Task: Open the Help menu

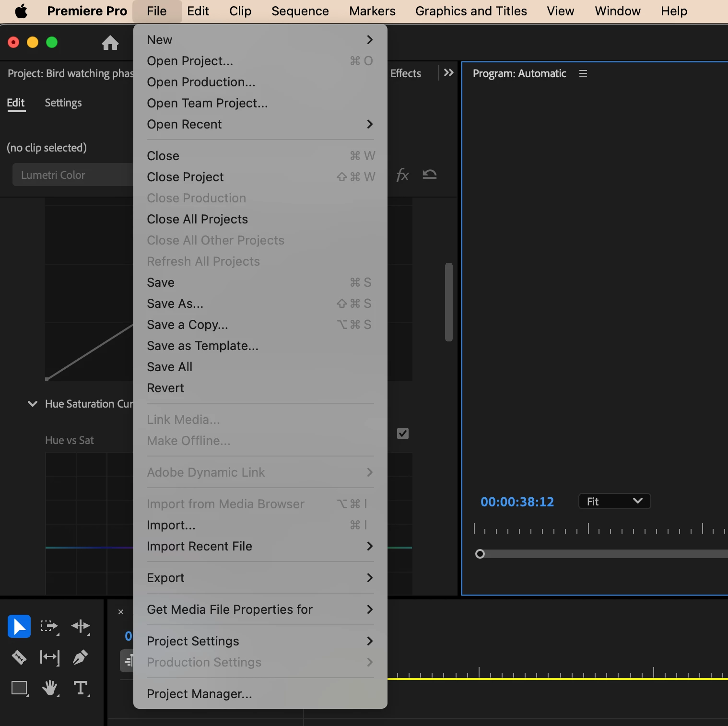Action: point(674,11)
